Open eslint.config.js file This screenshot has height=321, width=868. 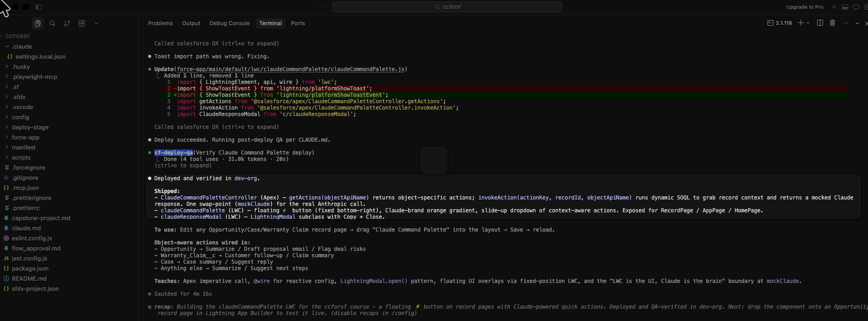32,238
